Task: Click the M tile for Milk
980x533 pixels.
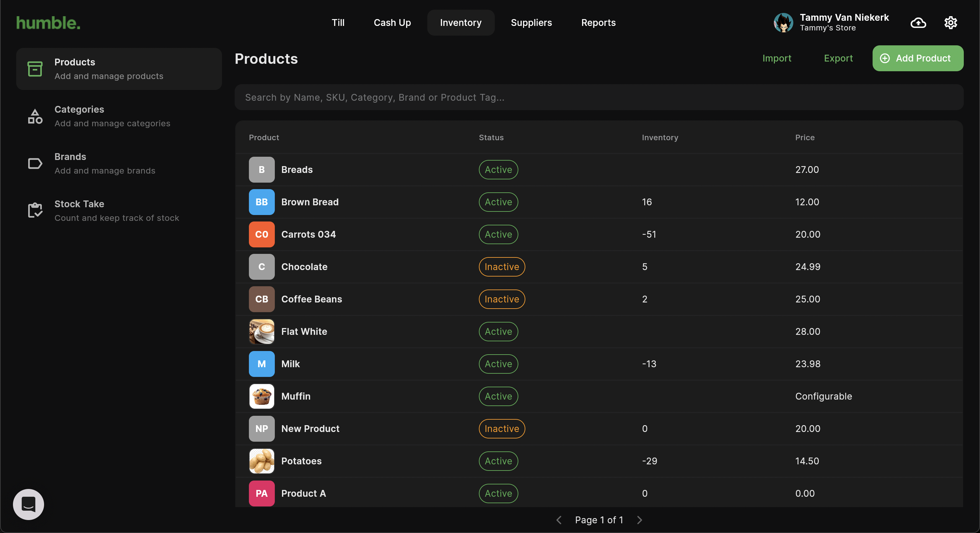Action: (261, 363)
